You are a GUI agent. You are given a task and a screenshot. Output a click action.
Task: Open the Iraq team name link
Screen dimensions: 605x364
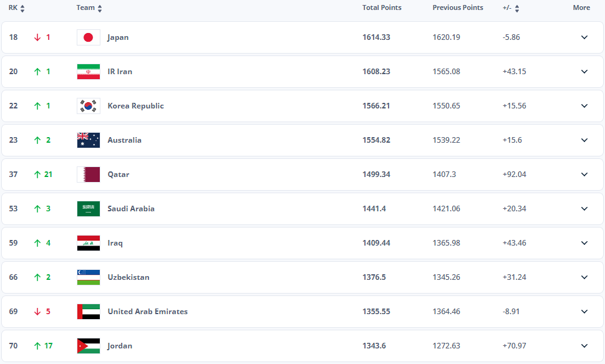click(115, 243)
